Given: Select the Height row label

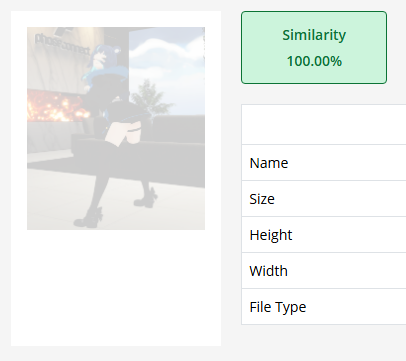Looking at the screenshot, I should [x=271, y=235].
